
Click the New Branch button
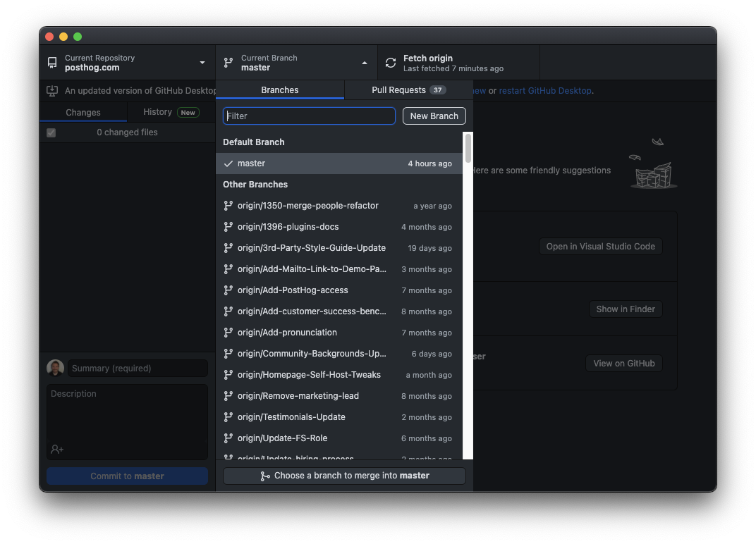click(434, 116)
